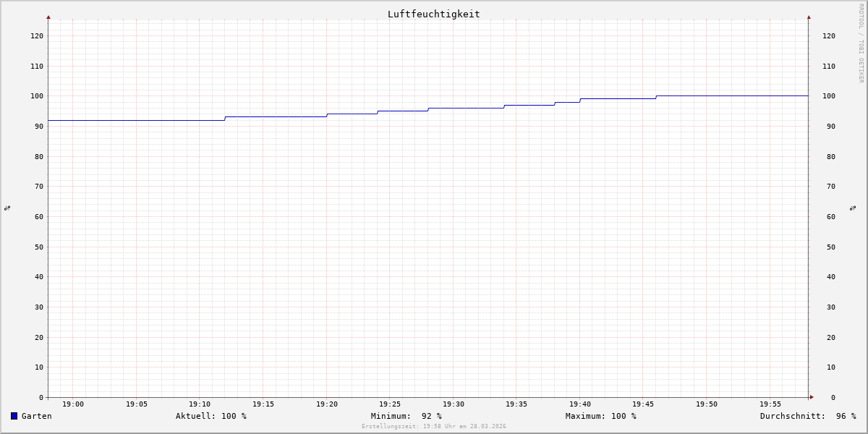Click the RRDTOOL / TOBI OETIKER watermark
This screenshot has width=868, height=434.
pos(861,43)
